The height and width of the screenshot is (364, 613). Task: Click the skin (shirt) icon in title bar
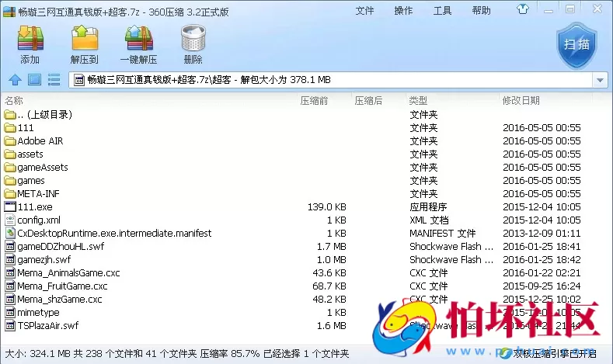point(523,9)
